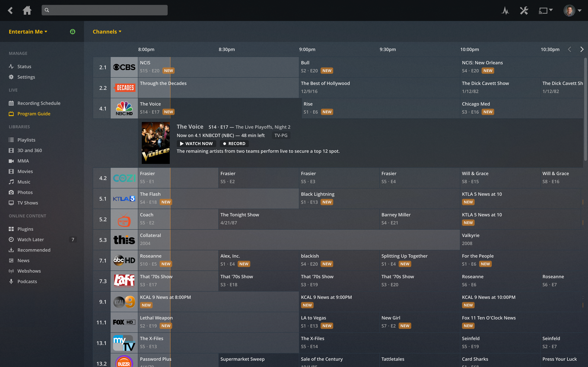Open the Plex home screen icon
Viewport: 588px width, 367px height.
tap(27, 10)
